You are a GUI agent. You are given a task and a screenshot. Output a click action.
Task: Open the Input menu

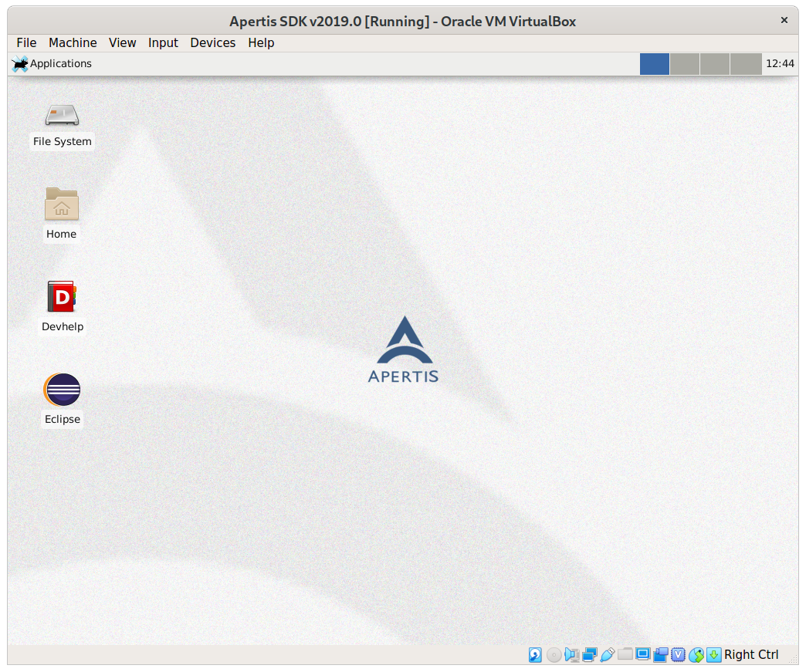163,42
